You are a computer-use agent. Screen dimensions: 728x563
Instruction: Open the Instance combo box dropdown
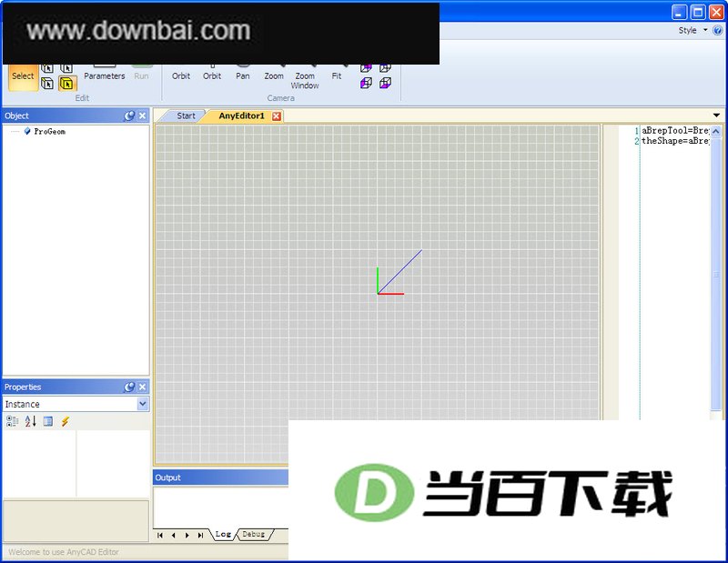point(143,404)
